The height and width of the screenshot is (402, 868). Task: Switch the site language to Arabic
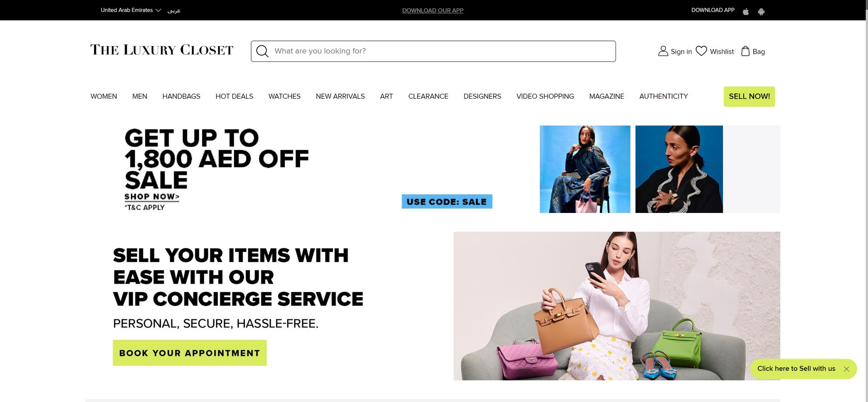pos(174,10)
